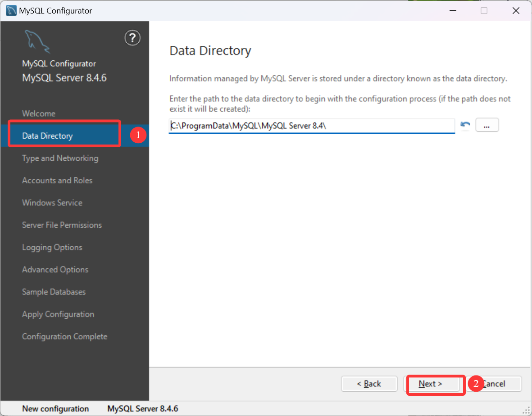Open the Apply Configuration step
The height and width of the screenshot is (416, 532).
coord(58,314)
